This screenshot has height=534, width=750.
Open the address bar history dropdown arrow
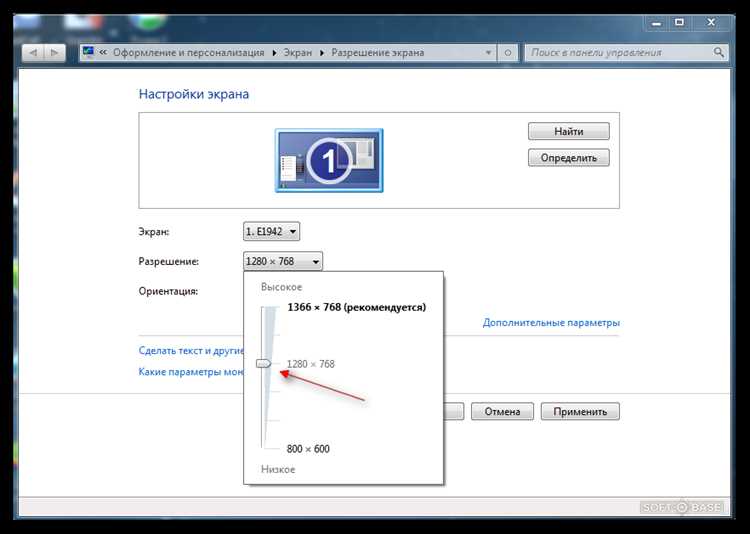tap(488, 53)
